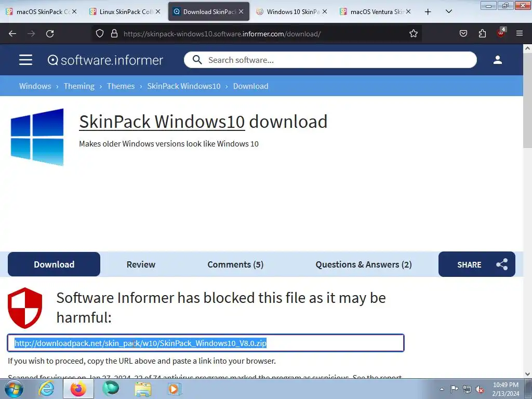Reload the page with the refresh icon

[50, 34]
